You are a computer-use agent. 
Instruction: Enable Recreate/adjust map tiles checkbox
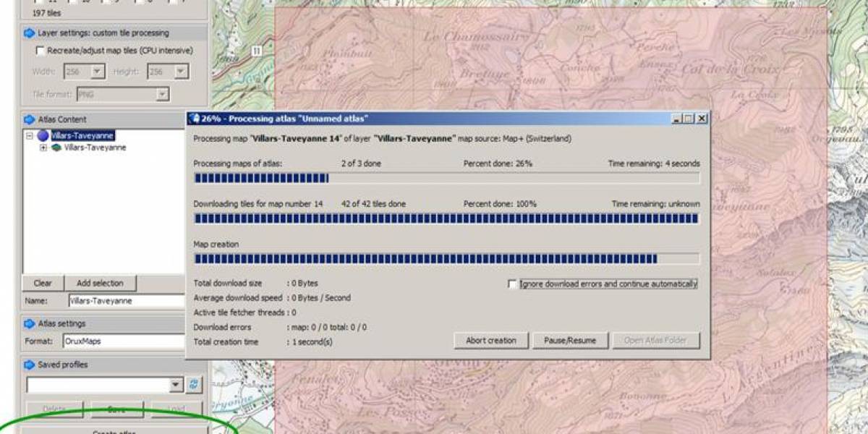coord(40,51)
